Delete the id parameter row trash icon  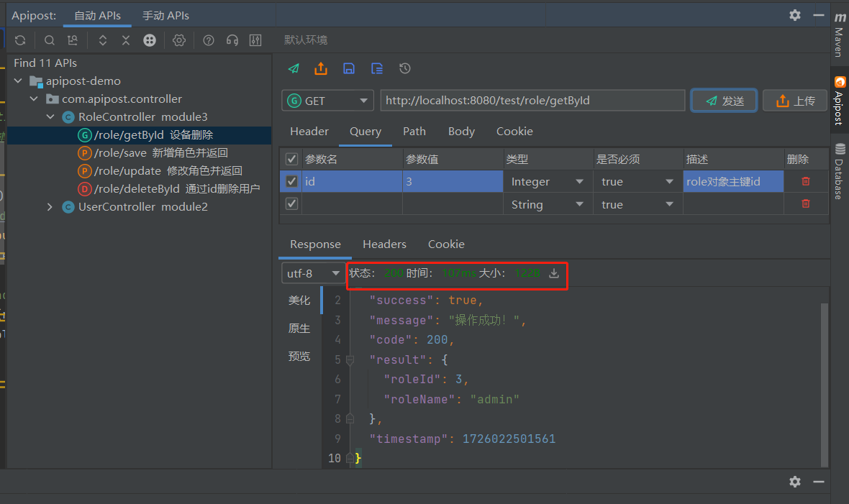click(x=806, y=181)
